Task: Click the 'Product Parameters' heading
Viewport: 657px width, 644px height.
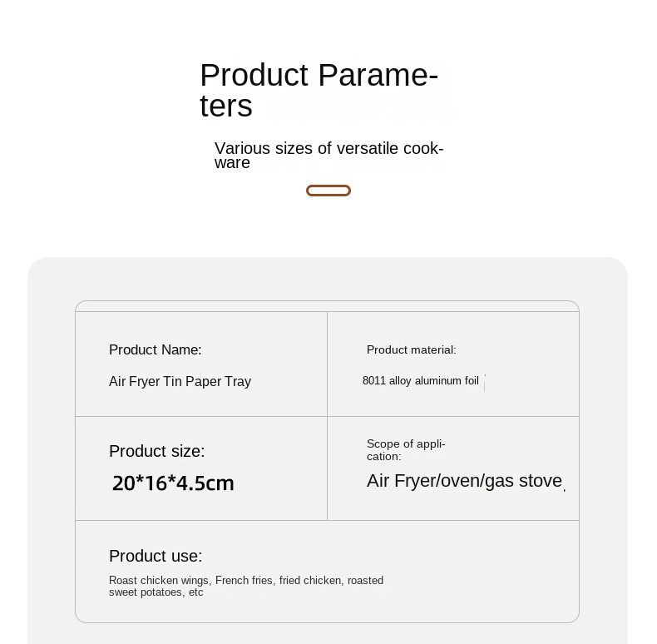Action: (x=319, y=76)
